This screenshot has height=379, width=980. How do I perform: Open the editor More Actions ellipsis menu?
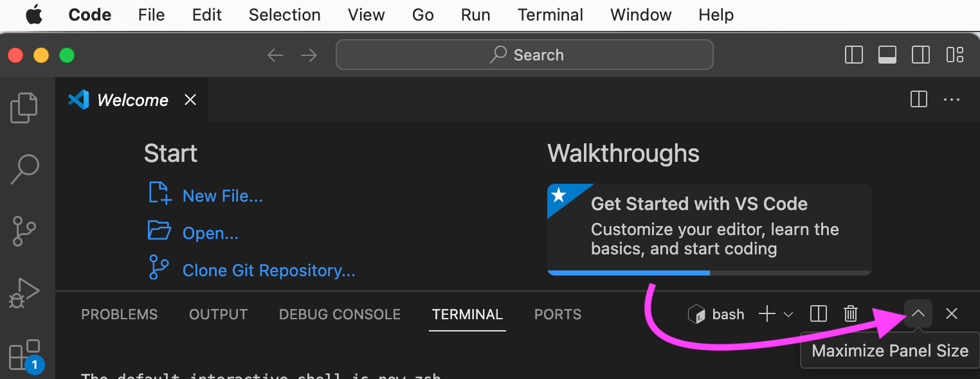tap(952, 100)
